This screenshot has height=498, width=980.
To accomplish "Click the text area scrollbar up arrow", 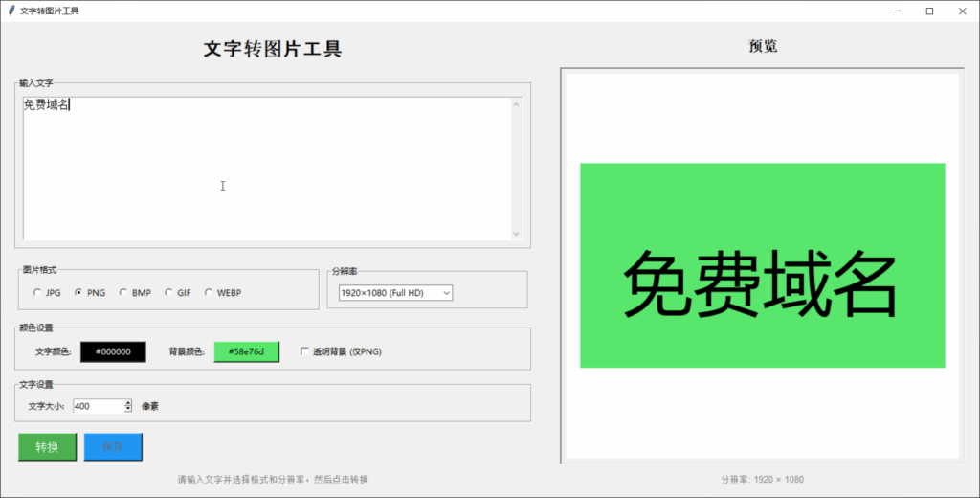I will pyautogui.click(x=517, y=104).
